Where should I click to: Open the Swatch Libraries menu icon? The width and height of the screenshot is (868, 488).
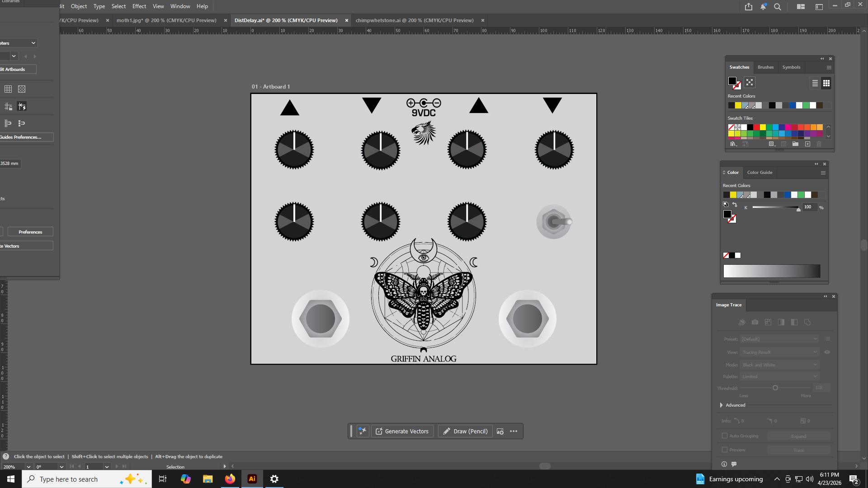[x=733, y=144]
